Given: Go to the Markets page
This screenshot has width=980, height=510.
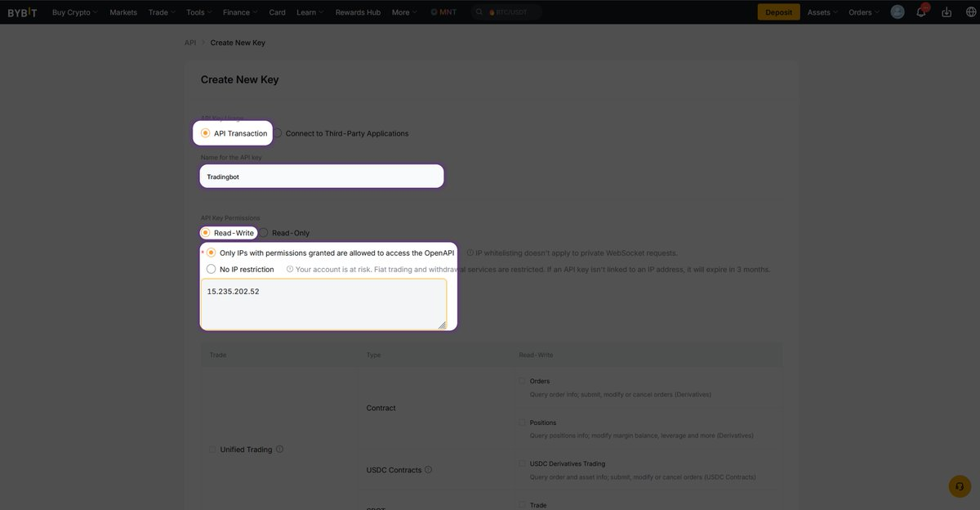Looking at the screenshot, I should (123, 12).
